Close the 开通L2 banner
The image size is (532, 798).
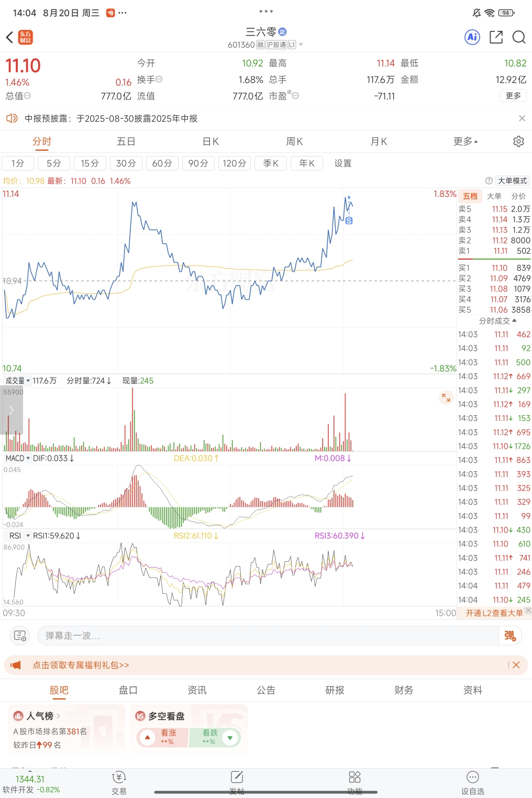click(528, 610)
